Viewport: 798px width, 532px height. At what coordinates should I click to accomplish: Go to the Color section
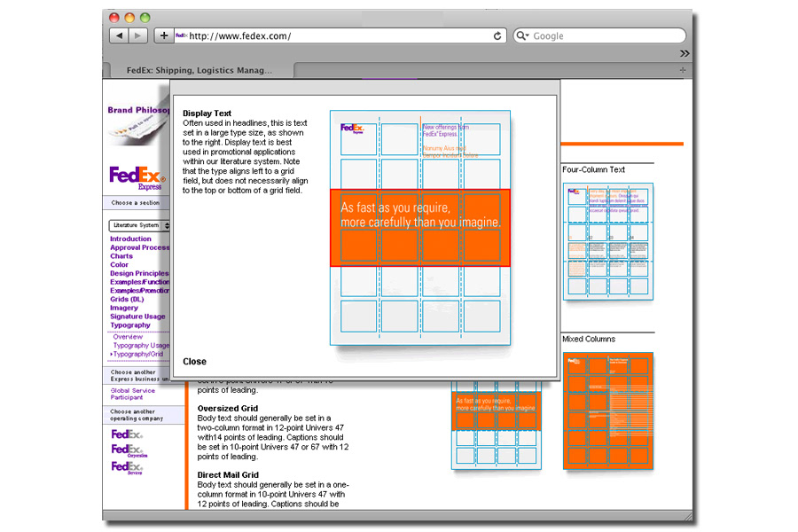click(x=119, y=265)
